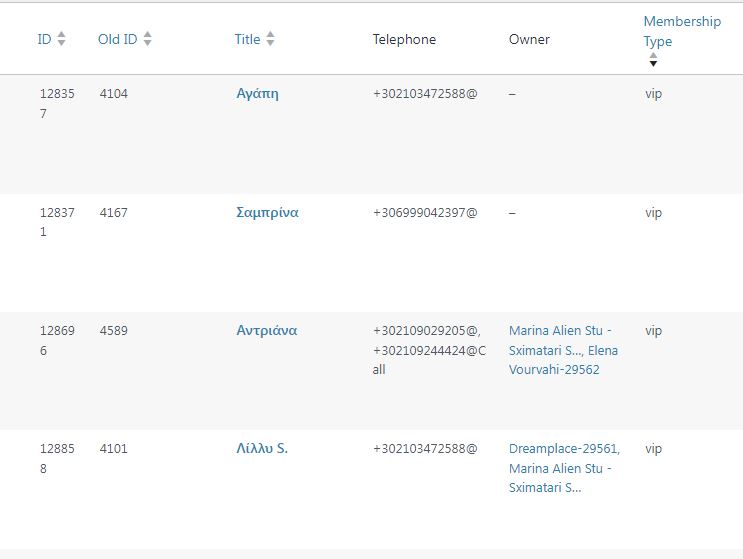Open the Σαμπρίνα entry
The image size is (743, 559).
click(267, 213)
